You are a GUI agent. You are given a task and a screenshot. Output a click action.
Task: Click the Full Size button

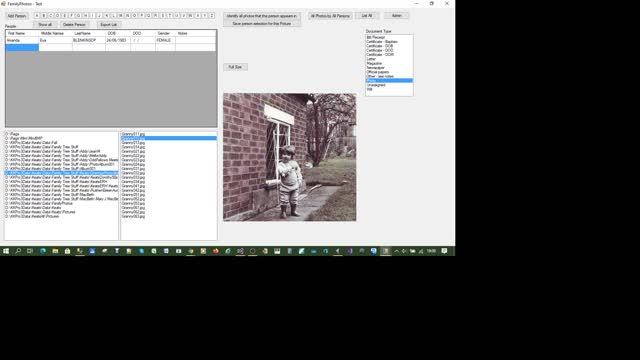(235, 67)
